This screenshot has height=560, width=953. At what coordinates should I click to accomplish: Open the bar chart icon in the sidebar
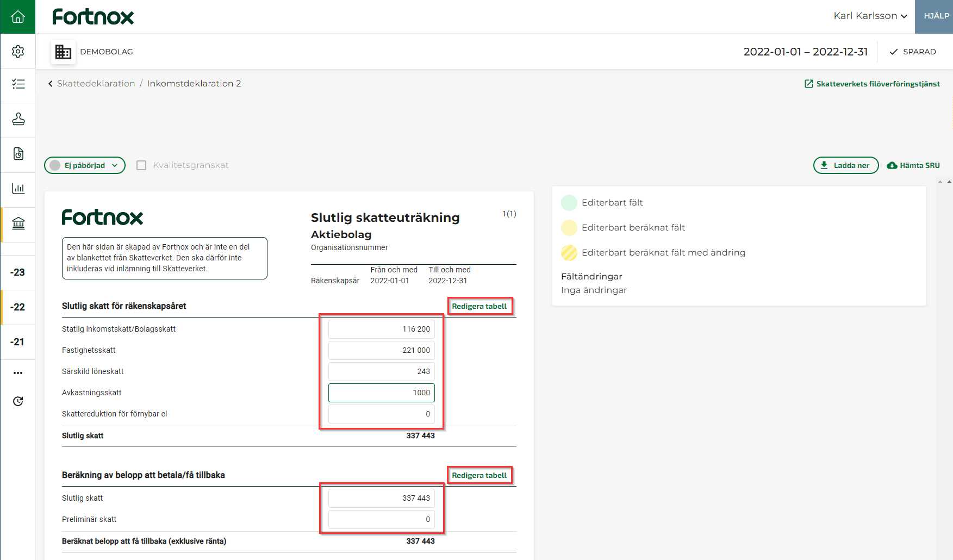(18, 189)
